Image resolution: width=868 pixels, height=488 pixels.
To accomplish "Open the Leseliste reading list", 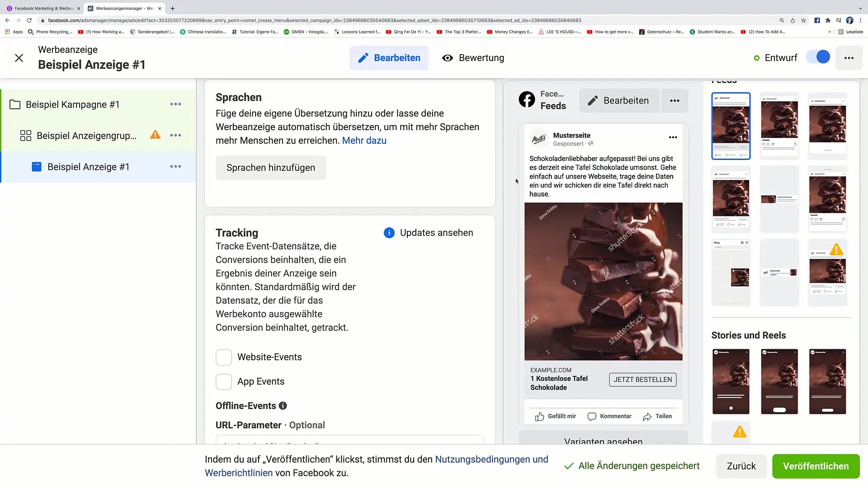I will pos(850,32).
